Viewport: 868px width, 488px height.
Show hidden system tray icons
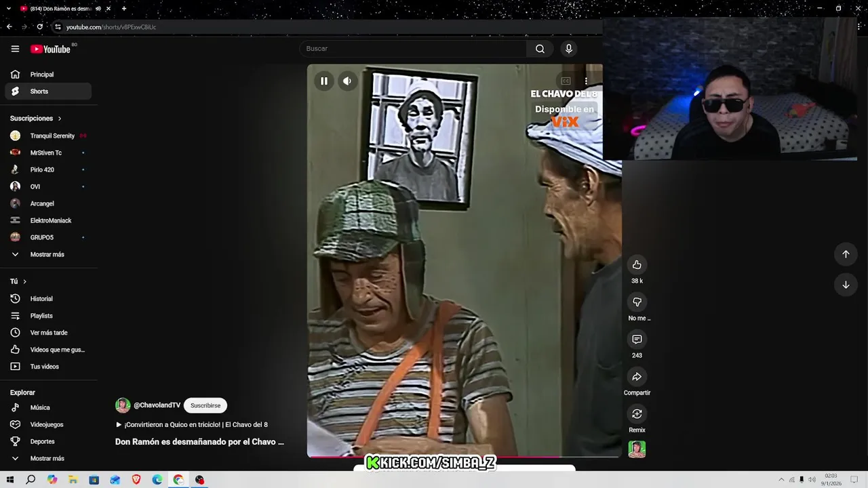(x=781, y=480)
